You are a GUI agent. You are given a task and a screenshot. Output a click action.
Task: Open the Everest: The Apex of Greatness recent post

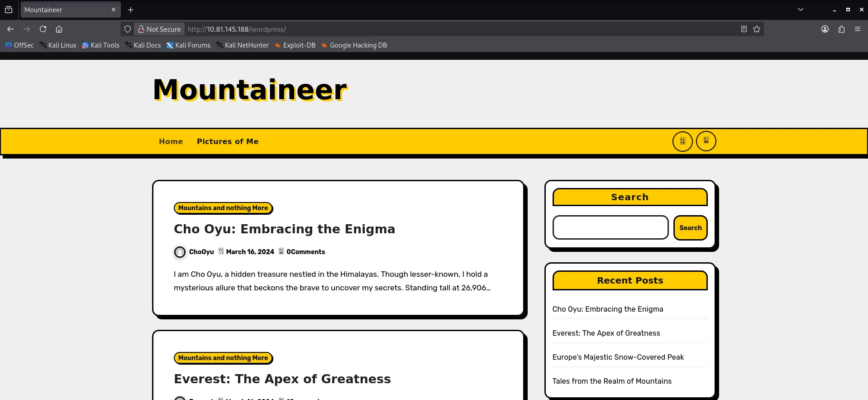[x=606, y=333]
